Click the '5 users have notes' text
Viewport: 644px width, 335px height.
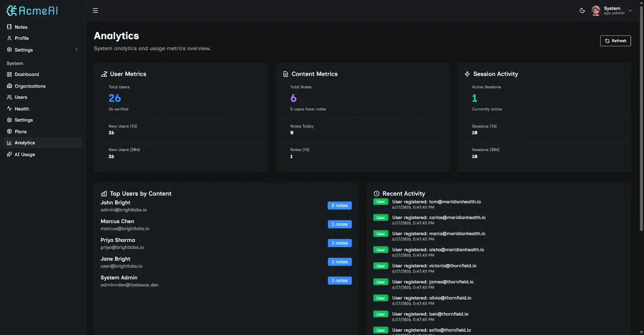tap(308, 109)
